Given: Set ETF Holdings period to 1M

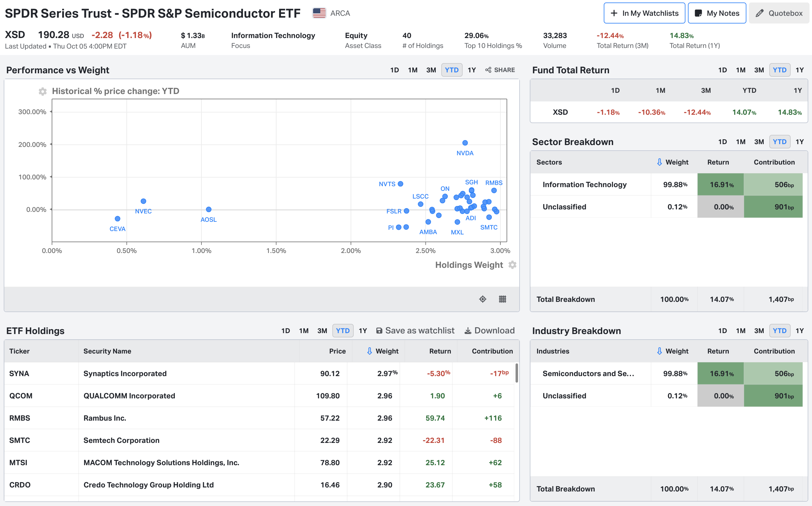Looking at the screenshot, I should pyautogui.click(x=304, y=331).
